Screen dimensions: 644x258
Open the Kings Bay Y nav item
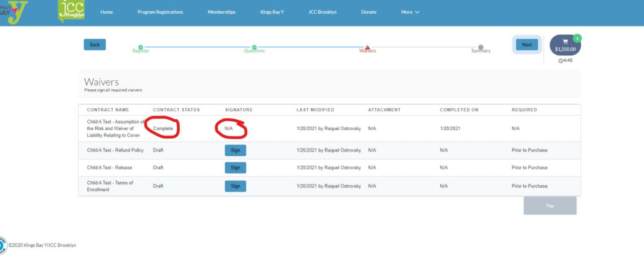[x=272, y=12]
